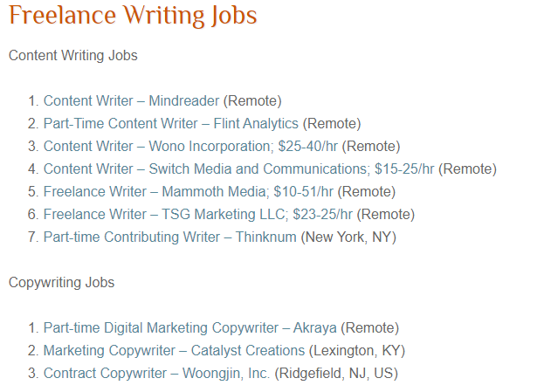Screen dimensions: 544x392
Task: Click (Remote) text beside the Flint Analytics listing
Action: [332, 124]
